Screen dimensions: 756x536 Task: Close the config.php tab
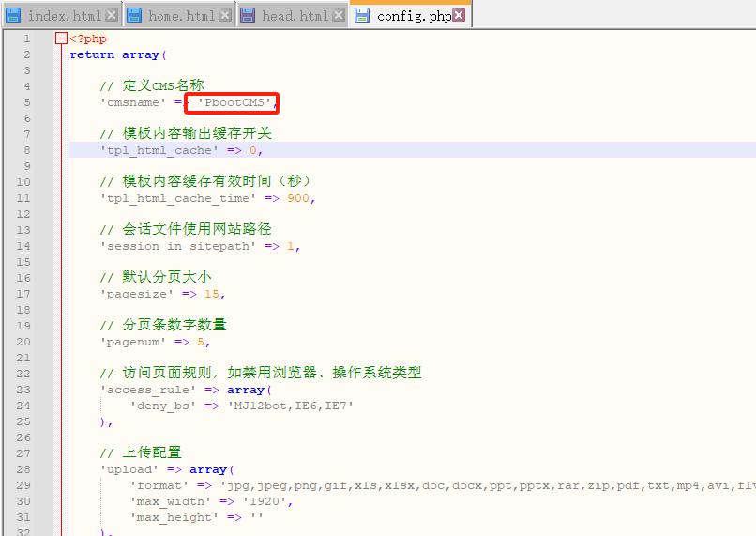(459, 16)
